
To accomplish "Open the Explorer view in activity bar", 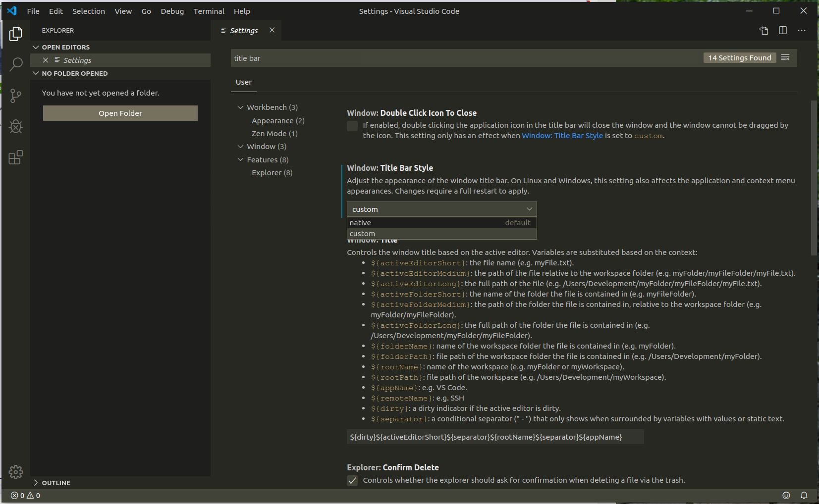I will point(15,34).
